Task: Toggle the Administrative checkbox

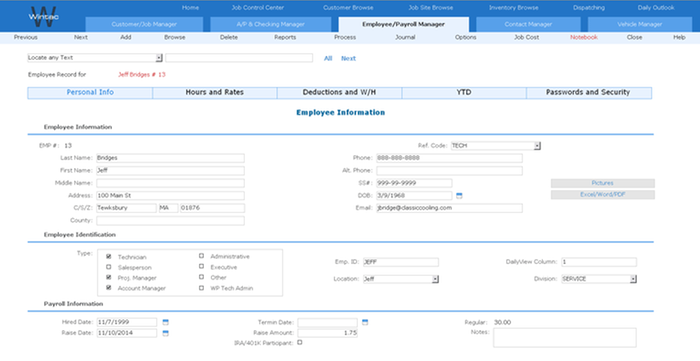Action: tap(201, 256)
